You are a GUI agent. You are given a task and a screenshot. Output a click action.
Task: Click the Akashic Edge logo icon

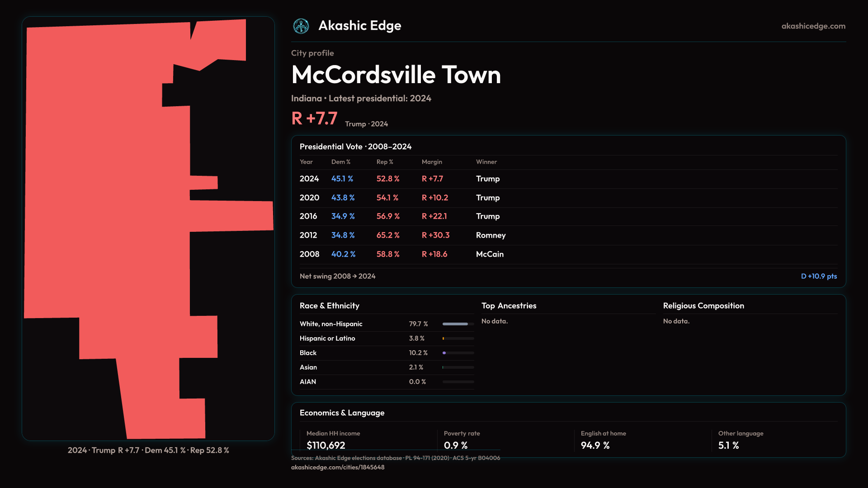point(301,26)
